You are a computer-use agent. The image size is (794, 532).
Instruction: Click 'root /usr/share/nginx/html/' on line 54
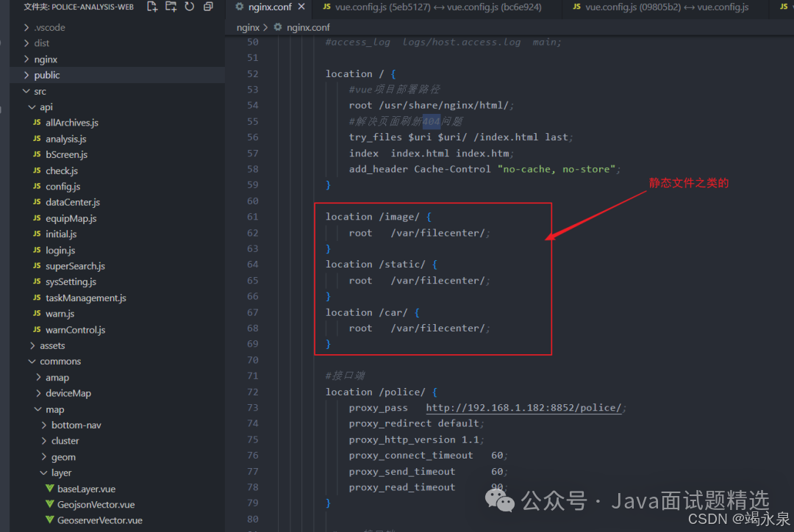click(429, 105)
